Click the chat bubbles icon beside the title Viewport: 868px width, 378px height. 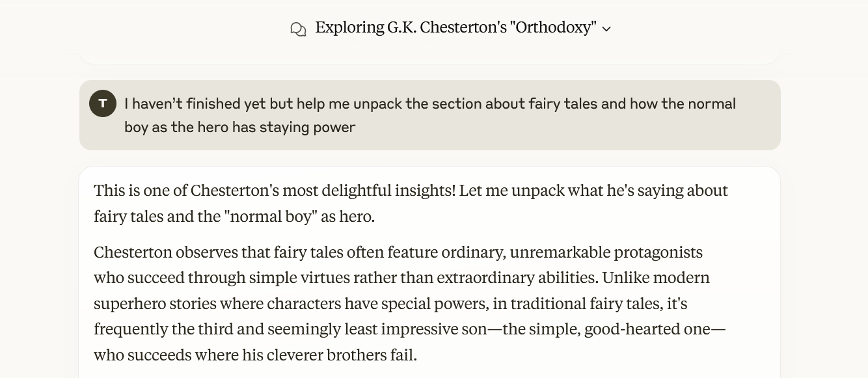pos(298,29)
